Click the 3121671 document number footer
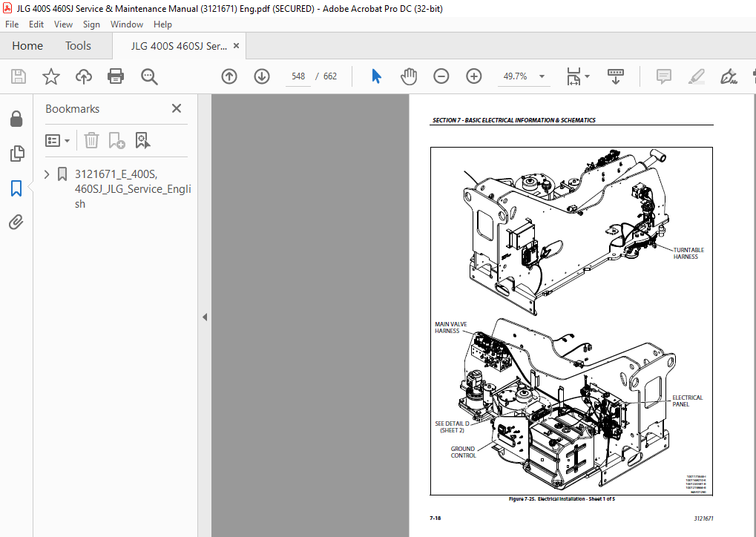This screenshot has height=537, width=756. 703,518
